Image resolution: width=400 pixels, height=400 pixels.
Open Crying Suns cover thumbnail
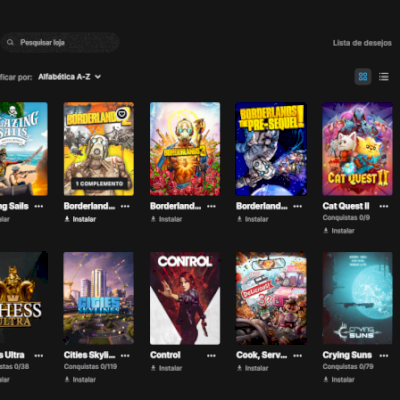(357, 298)
